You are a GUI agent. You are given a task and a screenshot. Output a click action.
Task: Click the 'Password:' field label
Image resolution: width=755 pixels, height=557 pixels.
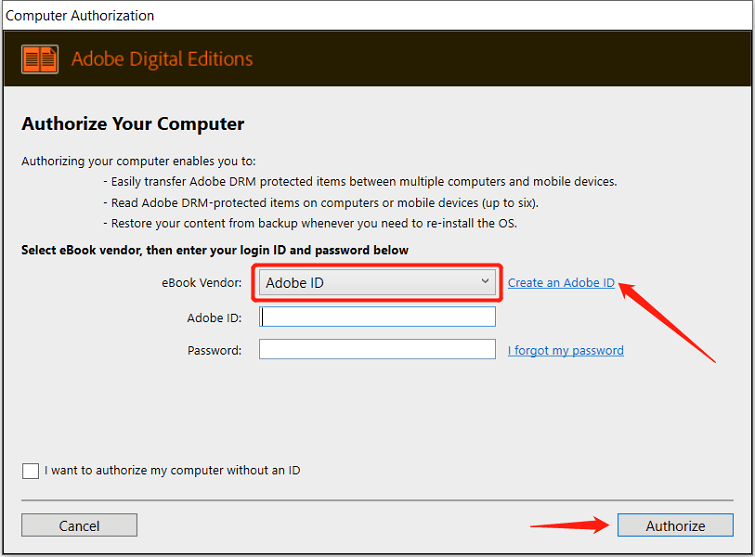tap(214, 351)
